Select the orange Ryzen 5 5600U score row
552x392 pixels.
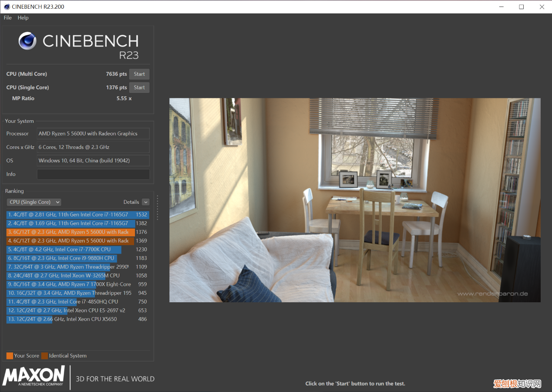coord(71,232)
